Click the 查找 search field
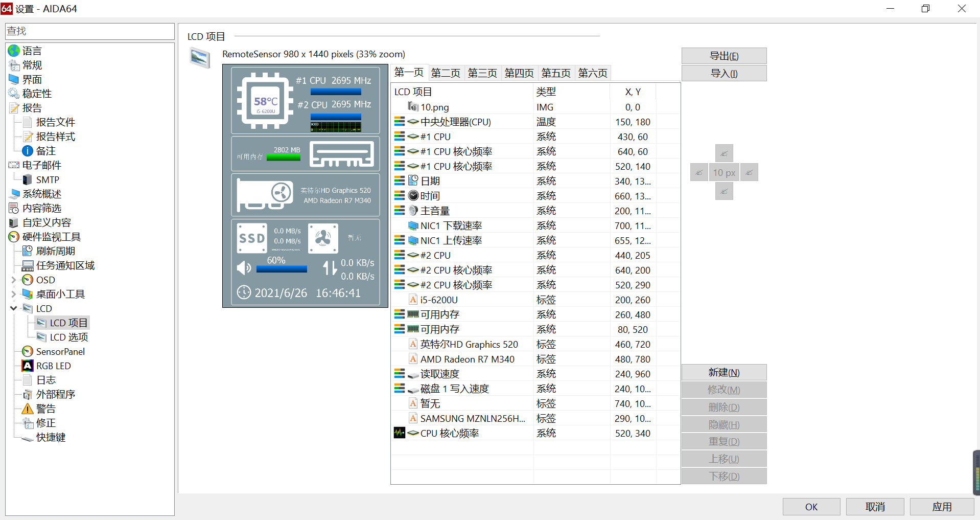This screenshot has width=980, height=520. (90, 31)
